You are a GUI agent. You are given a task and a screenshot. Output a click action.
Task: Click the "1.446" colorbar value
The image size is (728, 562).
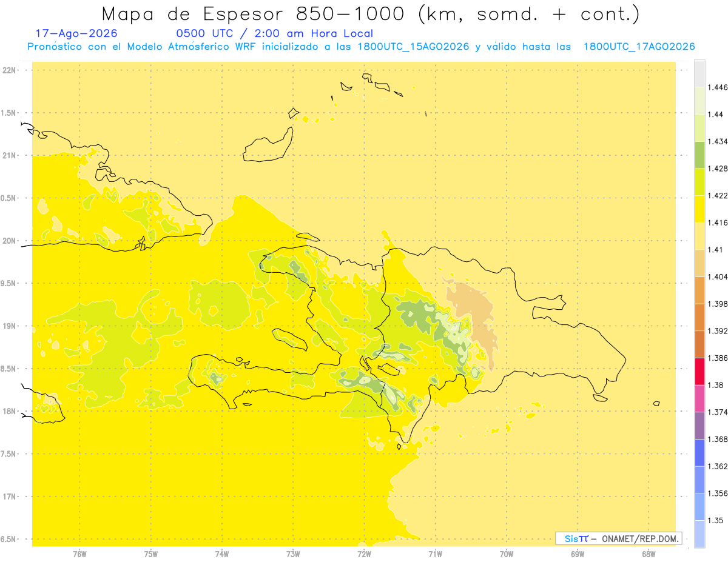[x=718, y=87]
